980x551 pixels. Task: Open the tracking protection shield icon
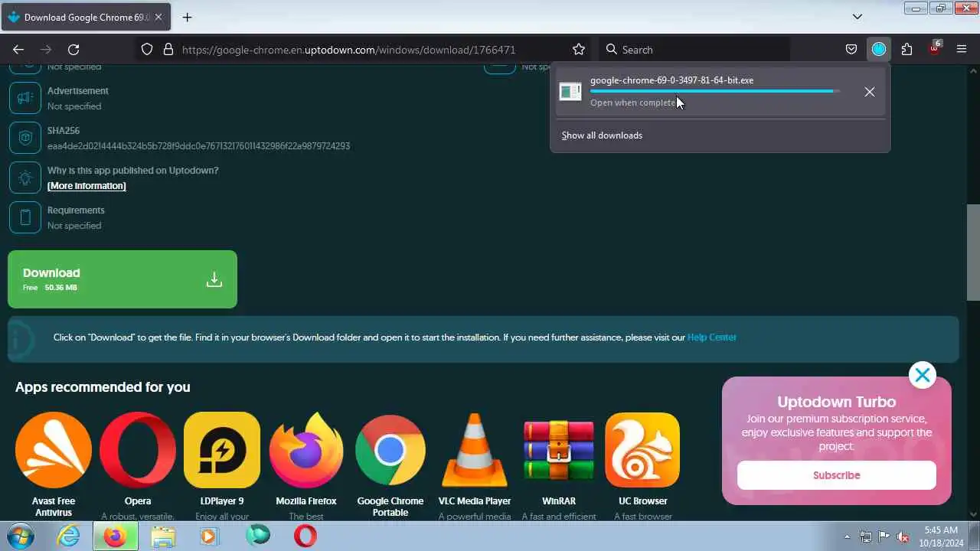point(147,49)
